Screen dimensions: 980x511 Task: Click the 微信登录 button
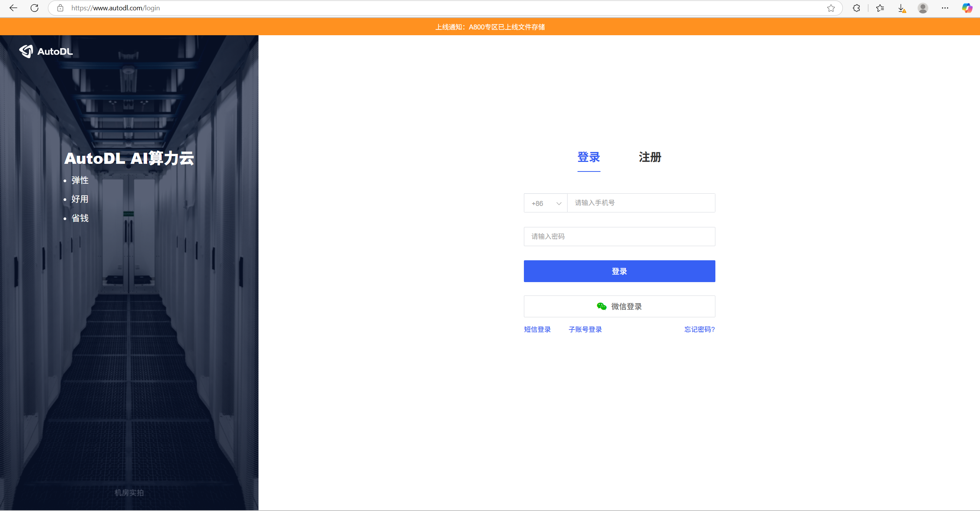point(619,306)
